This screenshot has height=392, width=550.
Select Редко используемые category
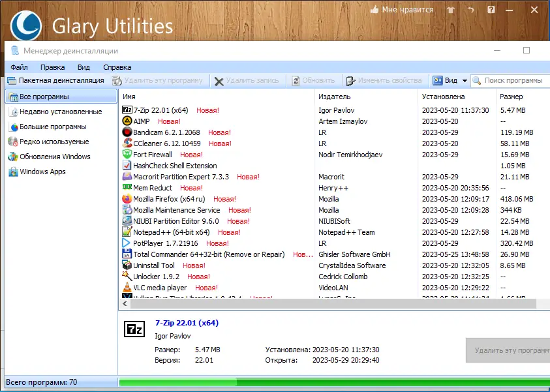tap(61, 142)
